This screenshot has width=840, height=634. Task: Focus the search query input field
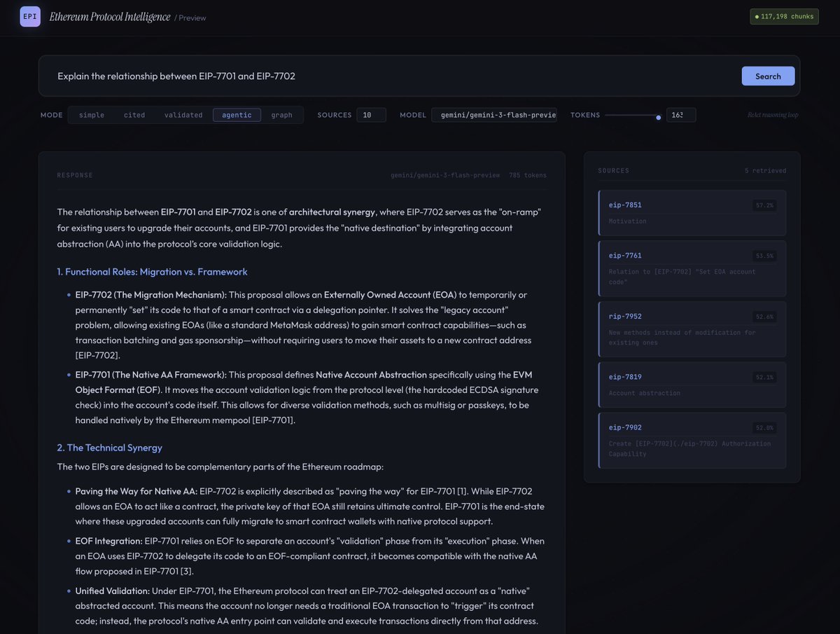coord(395,76)
